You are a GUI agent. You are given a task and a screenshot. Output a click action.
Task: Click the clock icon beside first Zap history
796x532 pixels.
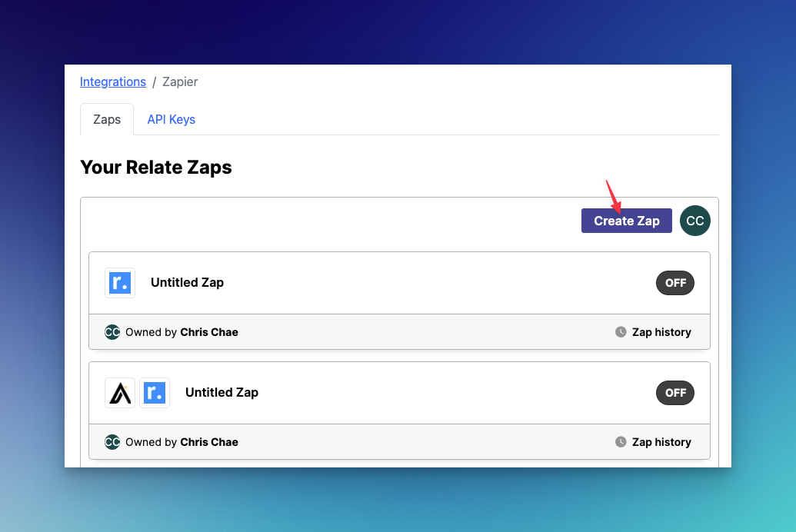[x=621, y=332]
